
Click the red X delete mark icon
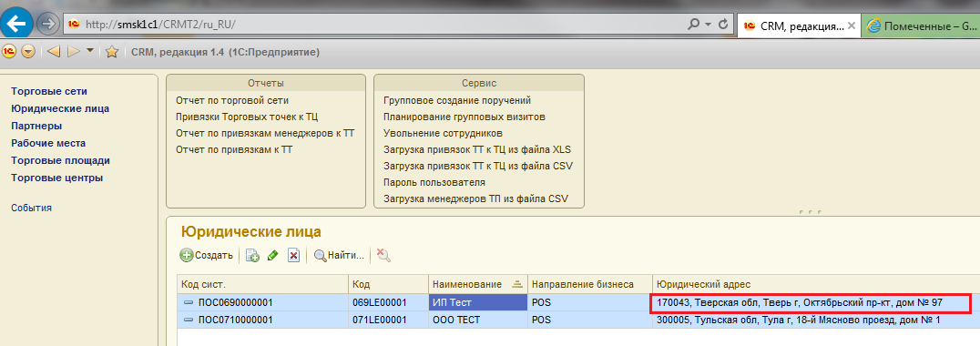click(x=294, y=255)
